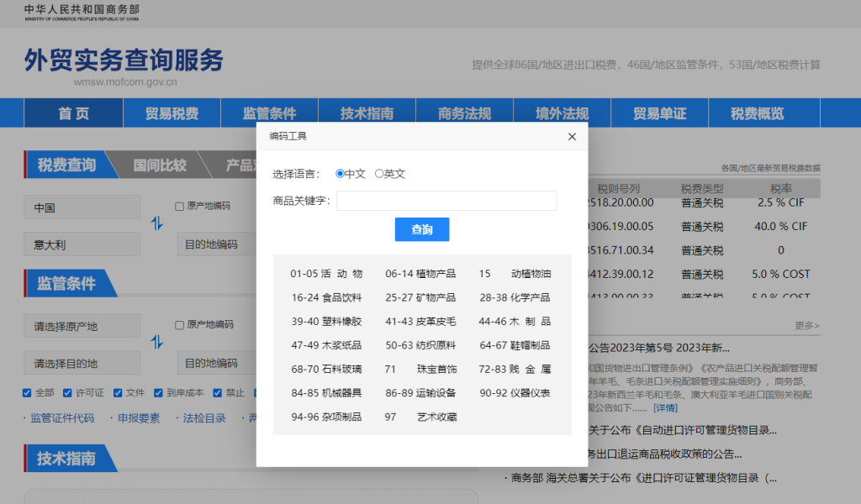The height and width of the screenshot is (504, 861).
Task: Uncheck the 文件 checkbox
Action: [118, 392]
